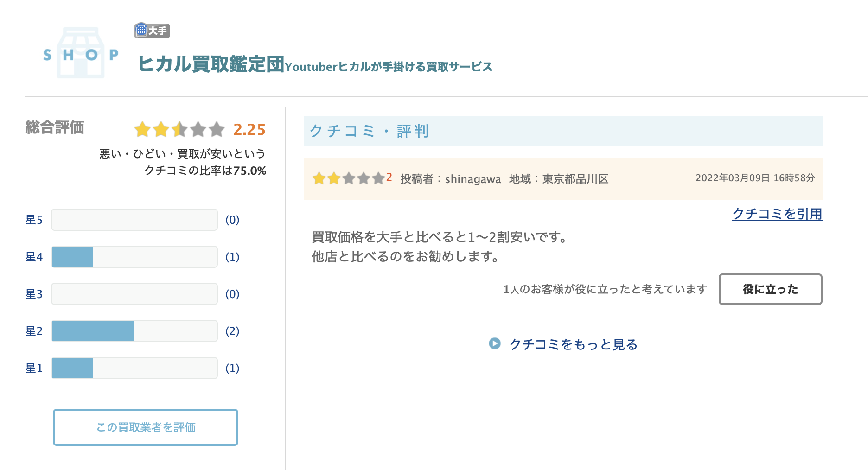Click the 地域：東京都品川区 region text
Image resolution: width=868 pixels, height=470 pixels.
(559, 179)
